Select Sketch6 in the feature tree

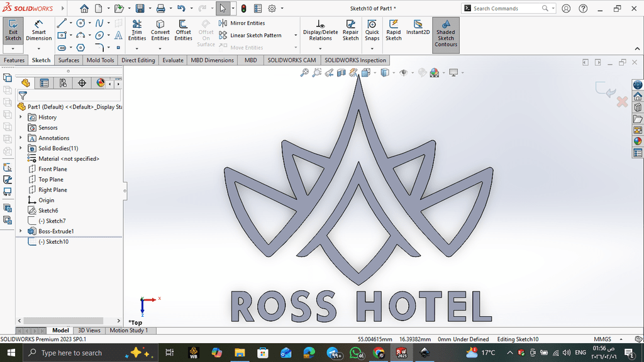tap(48, 211)
